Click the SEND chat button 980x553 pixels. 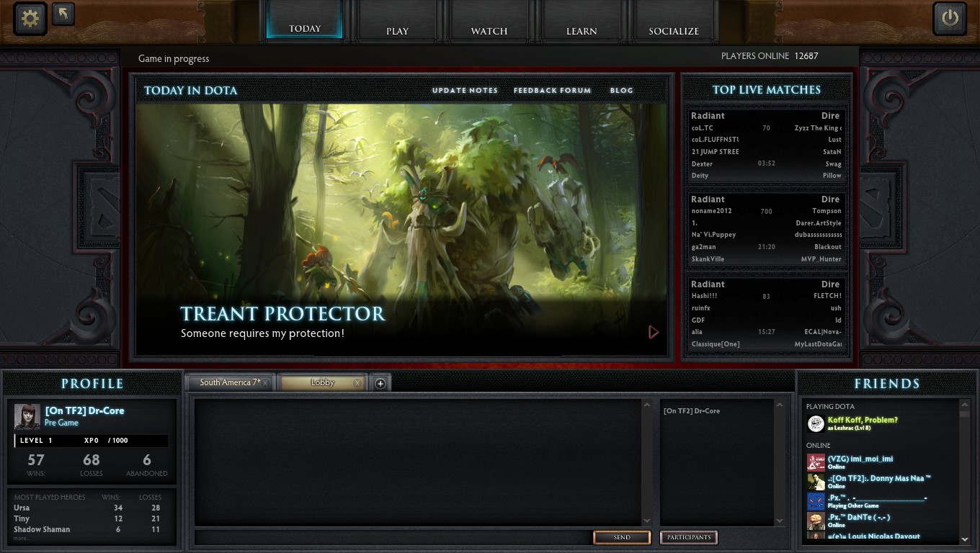click(622, 537)
